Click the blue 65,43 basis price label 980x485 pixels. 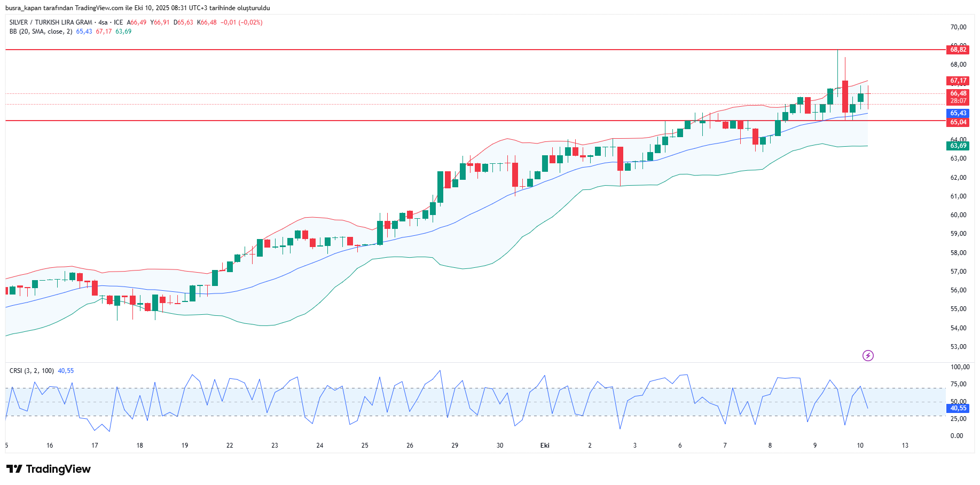pos(958,113)
